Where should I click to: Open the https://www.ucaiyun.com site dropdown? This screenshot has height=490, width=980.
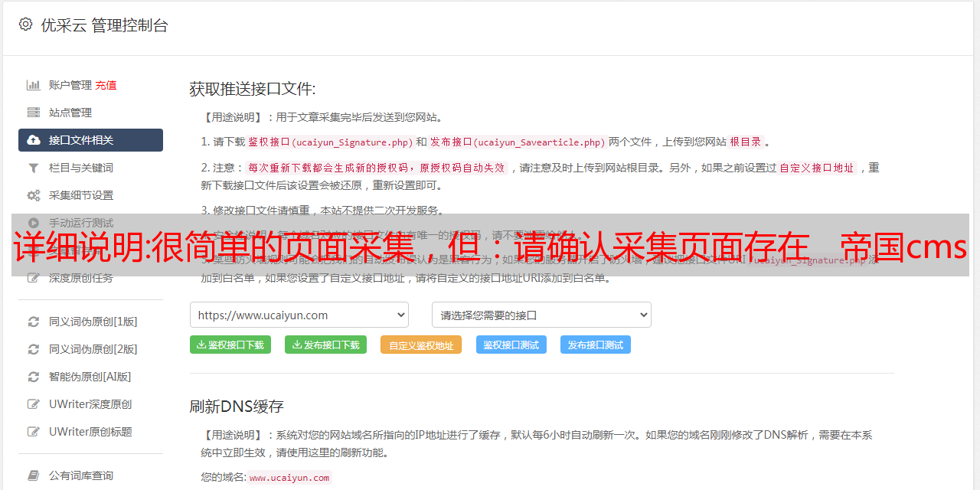pos(299,315)
